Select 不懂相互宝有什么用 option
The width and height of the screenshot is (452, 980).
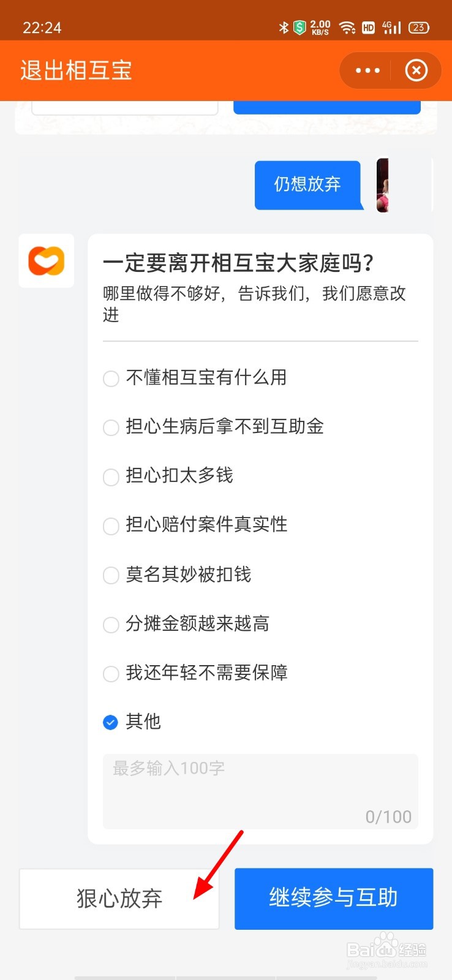click(x=195, y=378)
